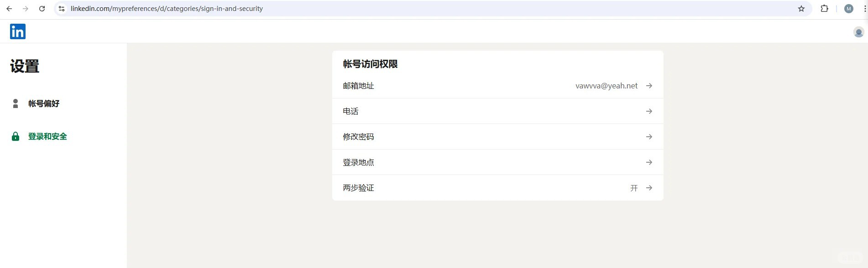The image size is (868, 268).
Task: Click the vawvva@yeah.net email address
Action: pos(606,86)
